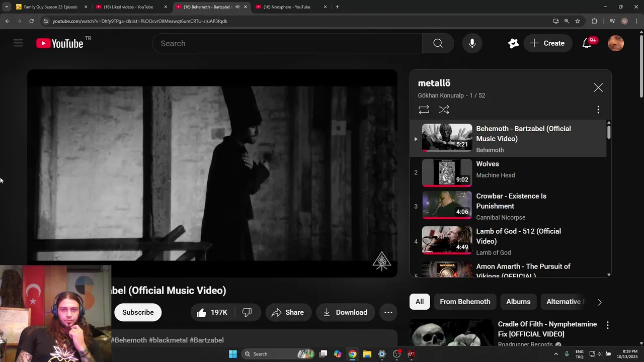Play Lamb of God 512 thumbnail
This screenshot has height=362, width=644.
tap(447, 240)
